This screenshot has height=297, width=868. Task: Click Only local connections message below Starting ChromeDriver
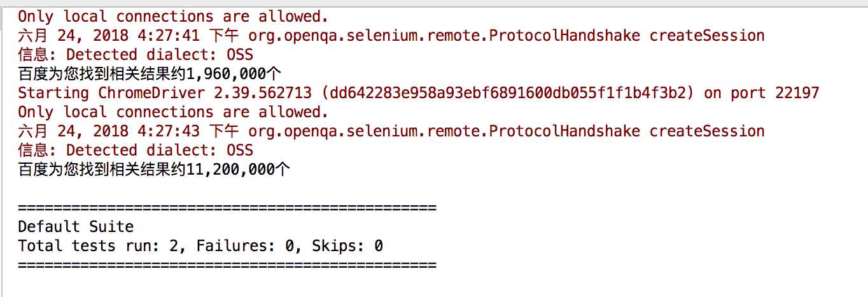click(173, 112)
